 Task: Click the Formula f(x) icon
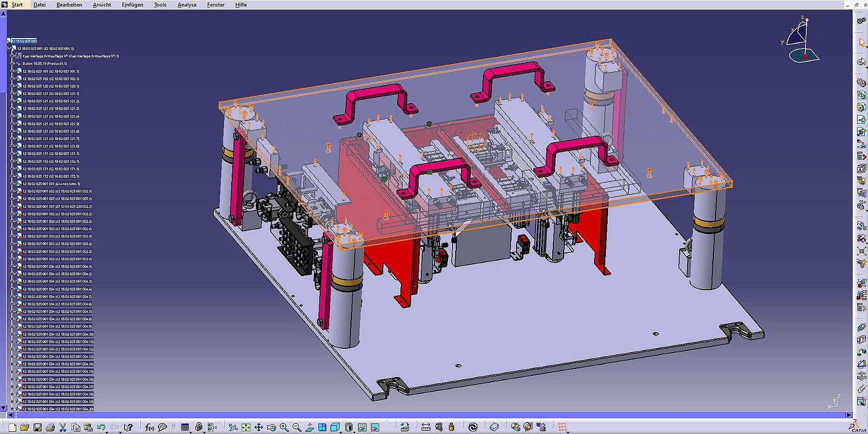pos(149,427)
